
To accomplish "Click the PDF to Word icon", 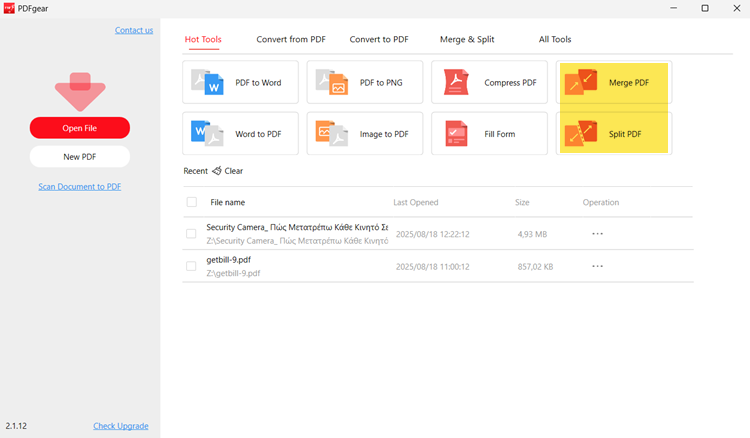I will click(x=208, y=82).
